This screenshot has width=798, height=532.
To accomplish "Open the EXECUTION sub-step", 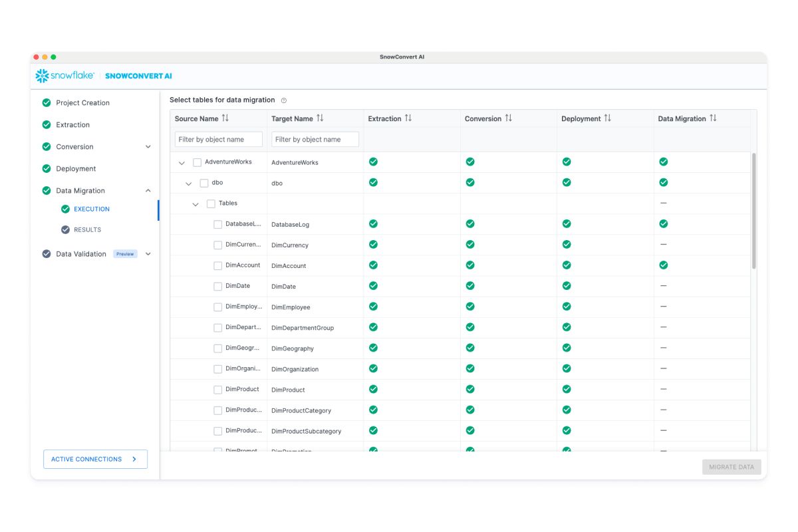I will pyautogui.click(x=92, y=209).
